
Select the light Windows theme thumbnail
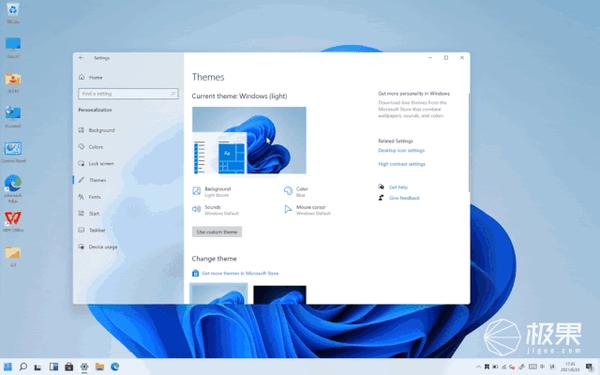219,294
